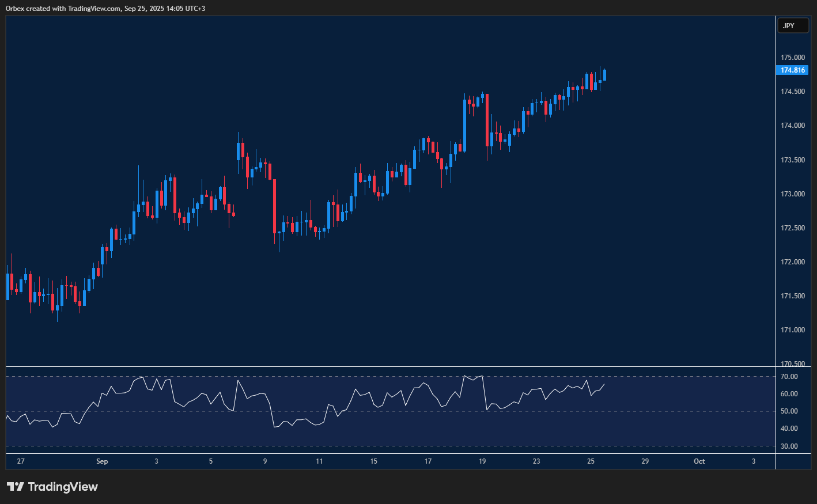Click the 19 date on time axis
This screenshot has width=817, height=504.
[x=482, y=461]
